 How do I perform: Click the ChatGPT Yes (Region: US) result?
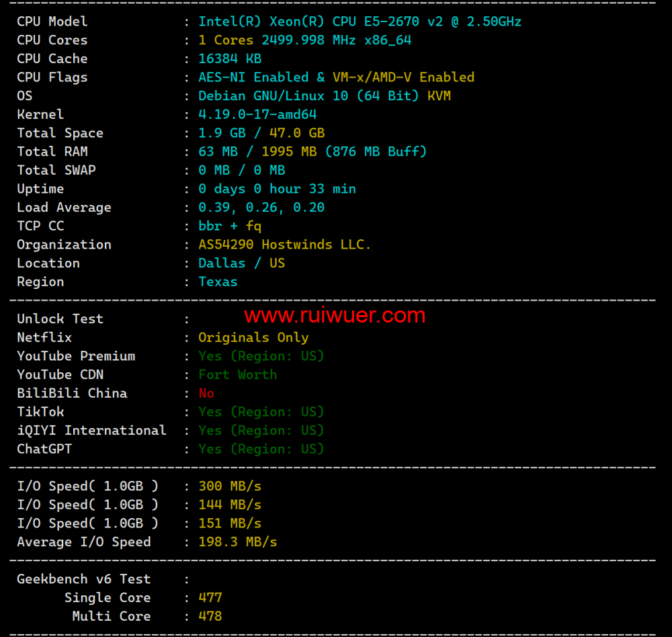pos(261,449)
